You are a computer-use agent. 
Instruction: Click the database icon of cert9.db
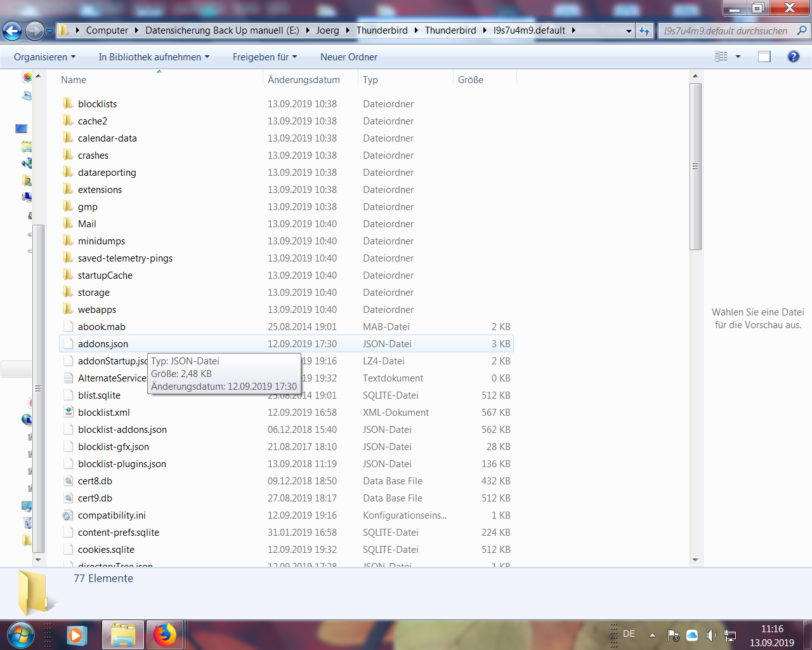pyautogui.click(x=68, y=498)
